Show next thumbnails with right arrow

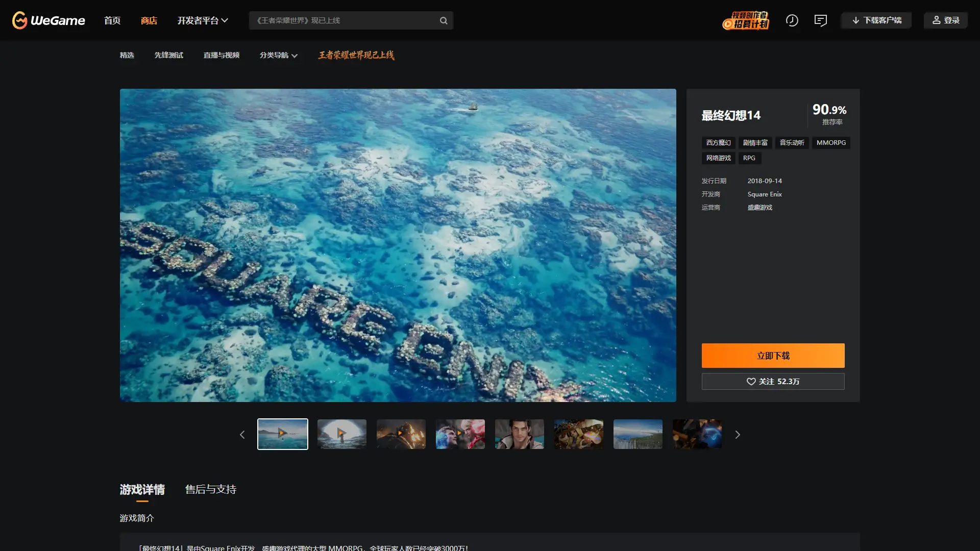pyautogui.click(x=737, y=435)
